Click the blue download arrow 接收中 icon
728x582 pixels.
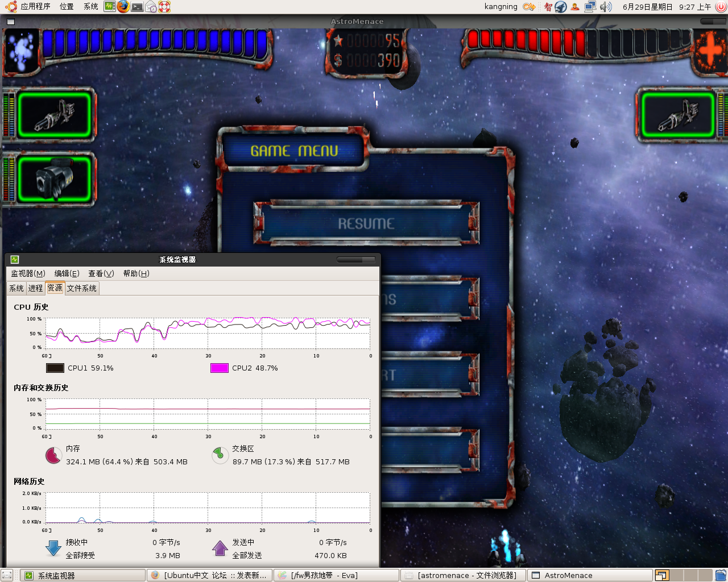53,548
